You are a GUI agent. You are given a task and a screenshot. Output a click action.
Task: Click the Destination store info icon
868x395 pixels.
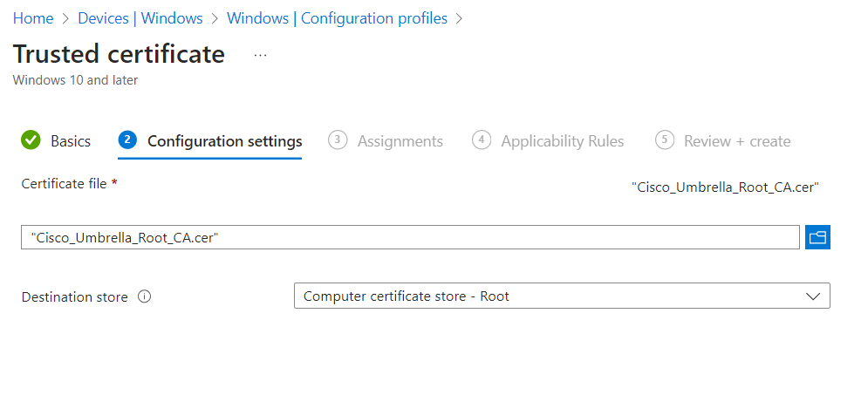coord(145,296)
